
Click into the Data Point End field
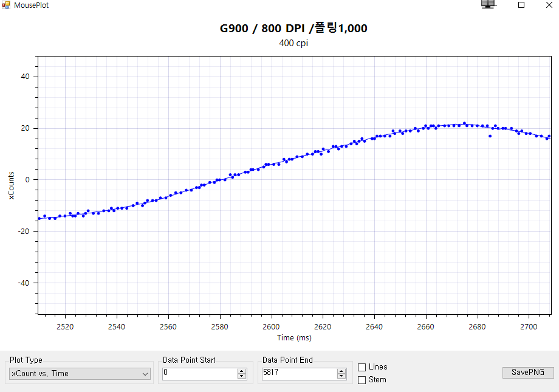(298, 374)
